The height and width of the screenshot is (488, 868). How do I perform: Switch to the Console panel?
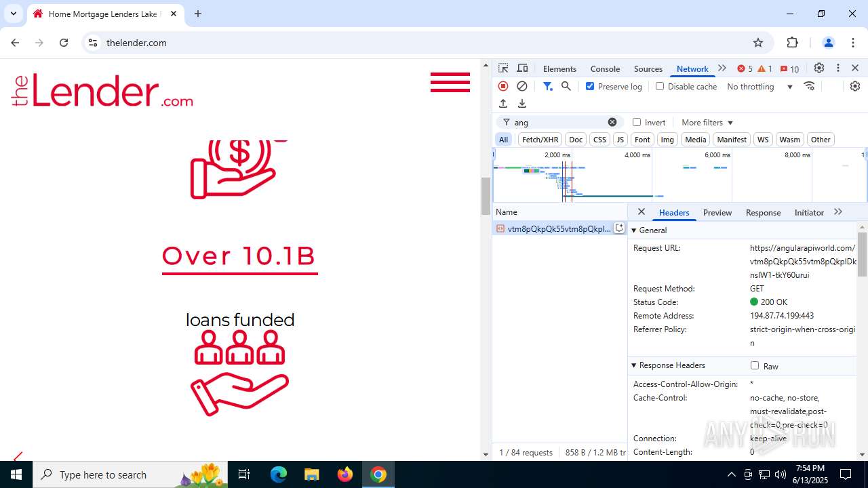tap(605, 68)
